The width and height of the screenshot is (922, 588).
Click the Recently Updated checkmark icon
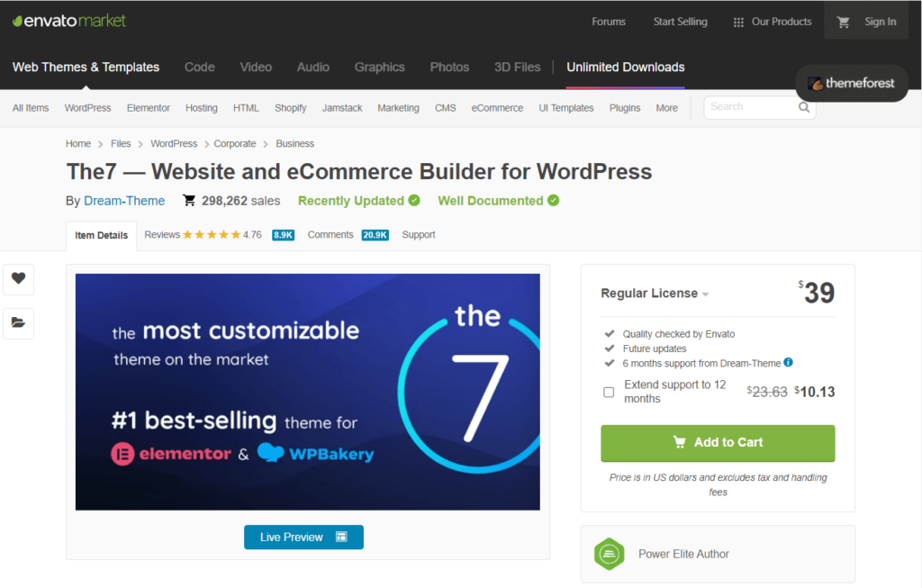[x=414, y=201]
